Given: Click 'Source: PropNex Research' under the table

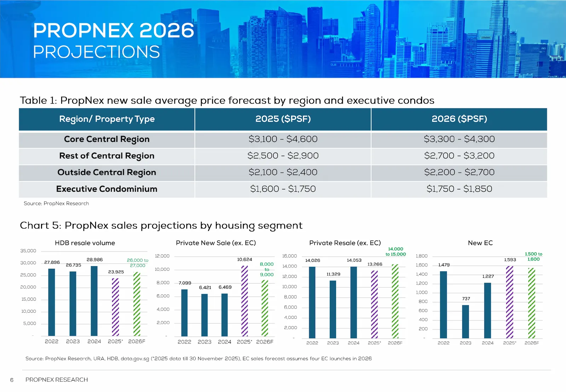Looking at the screenshot, I should [x=56, y=203].
